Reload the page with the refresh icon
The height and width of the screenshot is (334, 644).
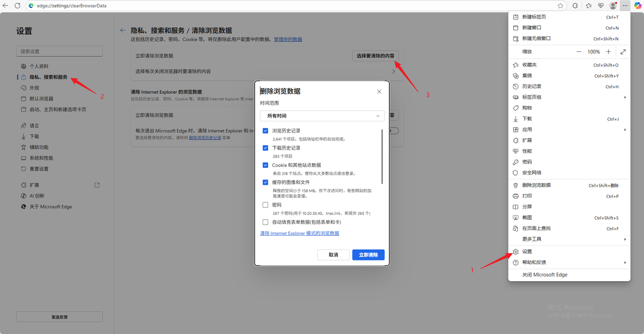point(18,6)
